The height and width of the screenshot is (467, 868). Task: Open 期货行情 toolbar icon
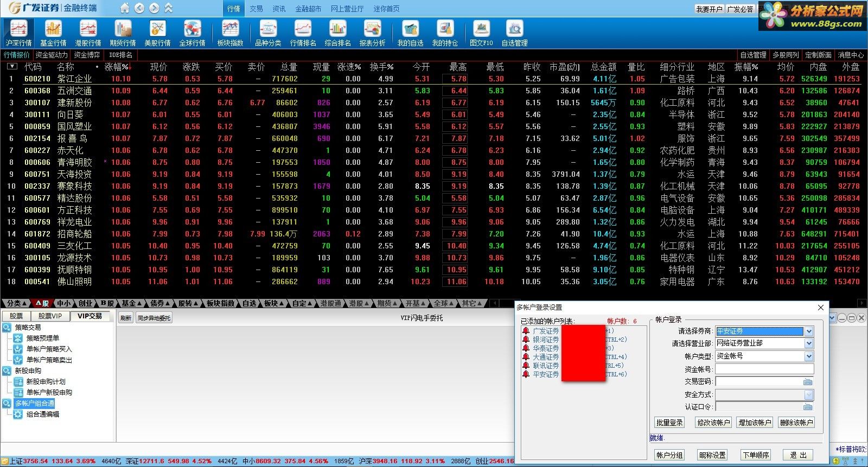point(123,33)
